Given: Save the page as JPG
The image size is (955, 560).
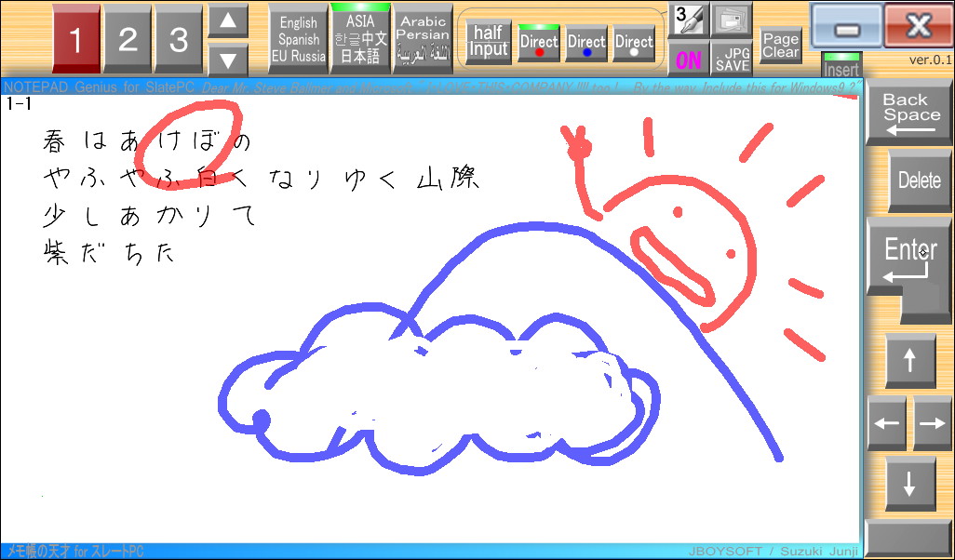Looking at the screenshot, I should click(733, 58).
